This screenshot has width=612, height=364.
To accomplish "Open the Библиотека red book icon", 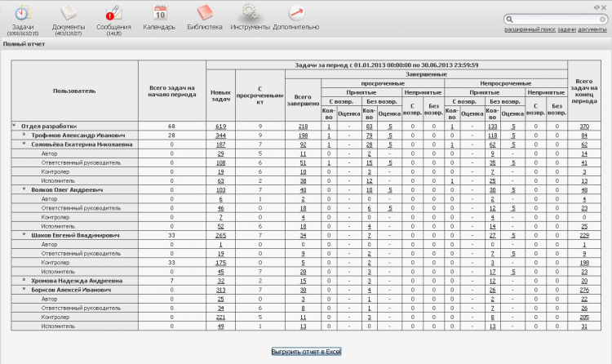I will (205, 13).
